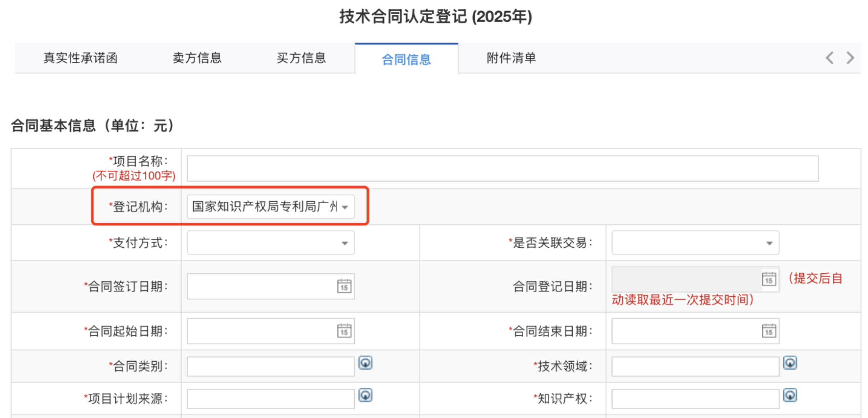Expand the 支付方式 dropdown
868x418 pixels.
[345, 243]
